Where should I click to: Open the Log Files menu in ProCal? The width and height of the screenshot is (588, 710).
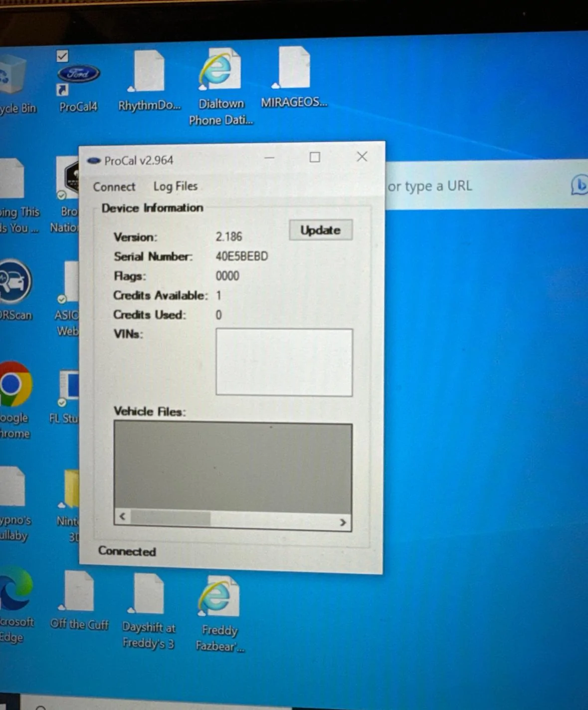(x=176, y=186)
